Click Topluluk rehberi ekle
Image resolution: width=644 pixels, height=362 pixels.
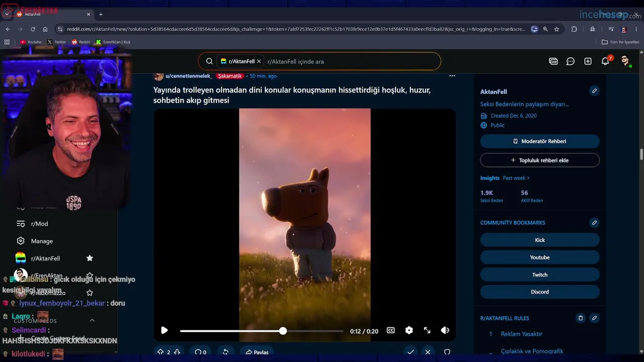pyautogui.click(x=540, y=160)
